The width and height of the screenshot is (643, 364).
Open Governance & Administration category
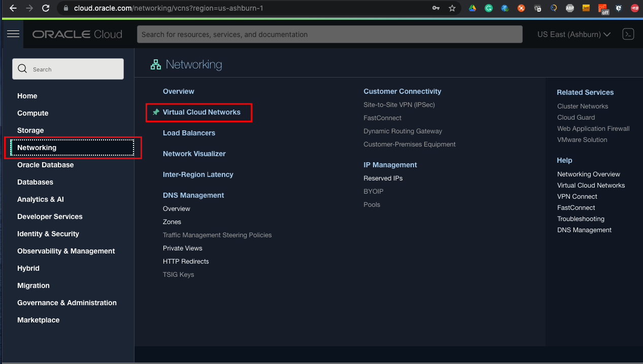point(67,303)
